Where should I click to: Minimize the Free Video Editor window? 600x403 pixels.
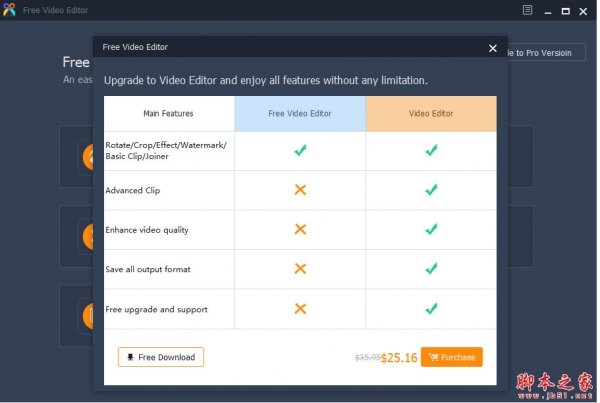pyautogui.click(x=550, y=11)
